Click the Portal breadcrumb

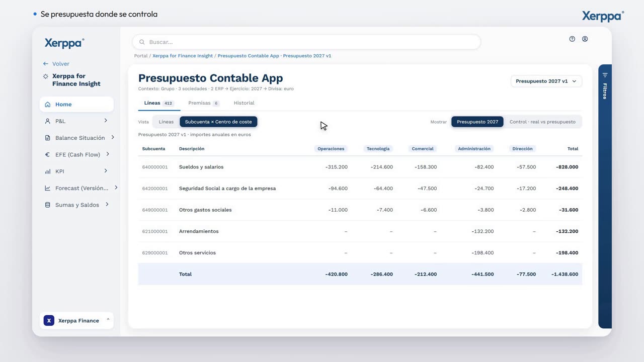point(141,56)
